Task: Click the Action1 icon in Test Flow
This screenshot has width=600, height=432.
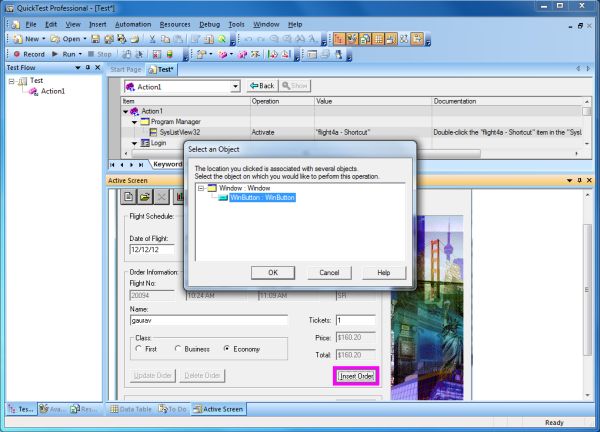Action: pos(34,91)
